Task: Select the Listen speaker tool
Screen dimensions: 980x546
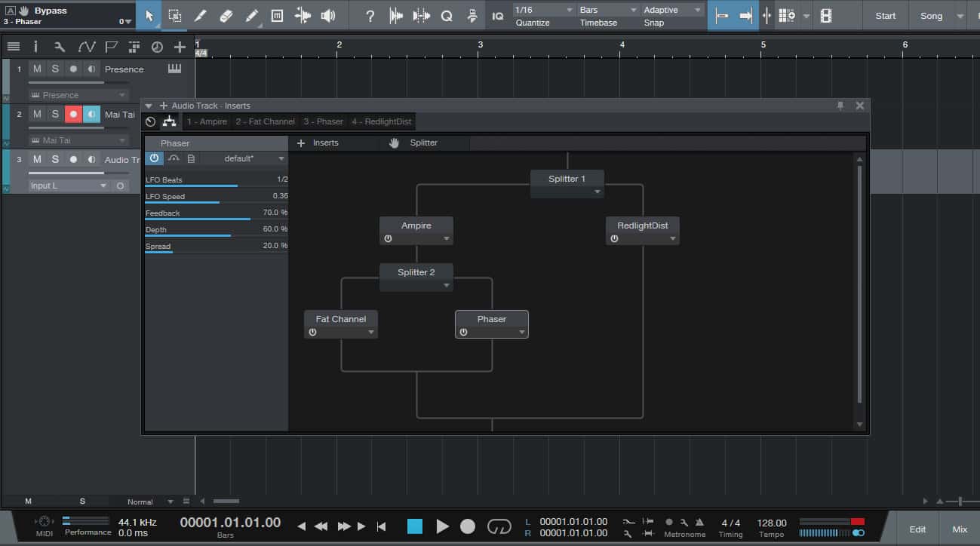Action: coord(328,15)
